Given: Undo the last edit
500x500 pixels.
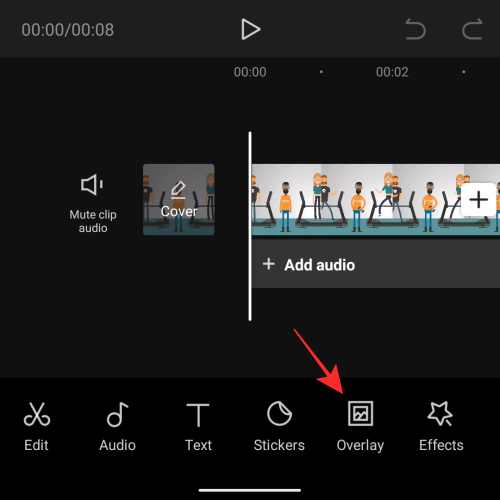Looking at the screenshot, I should click(x=415, y=29).
